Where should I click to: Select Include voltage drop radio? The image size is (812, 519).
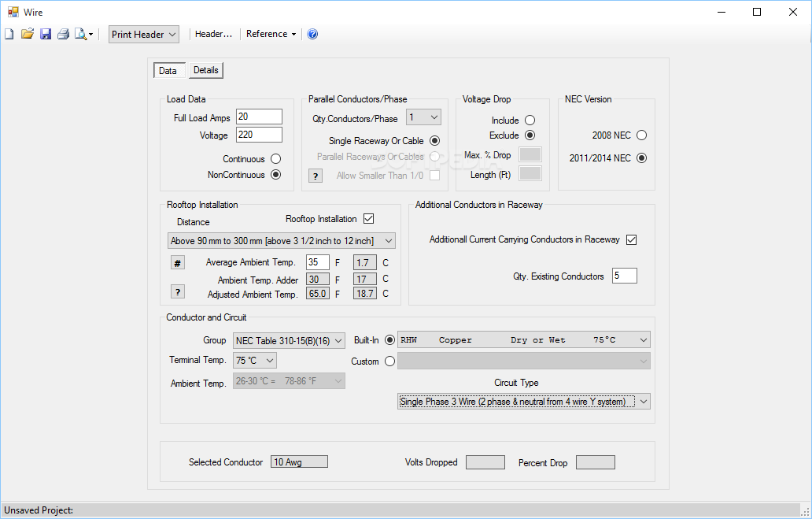pos(530,120)
